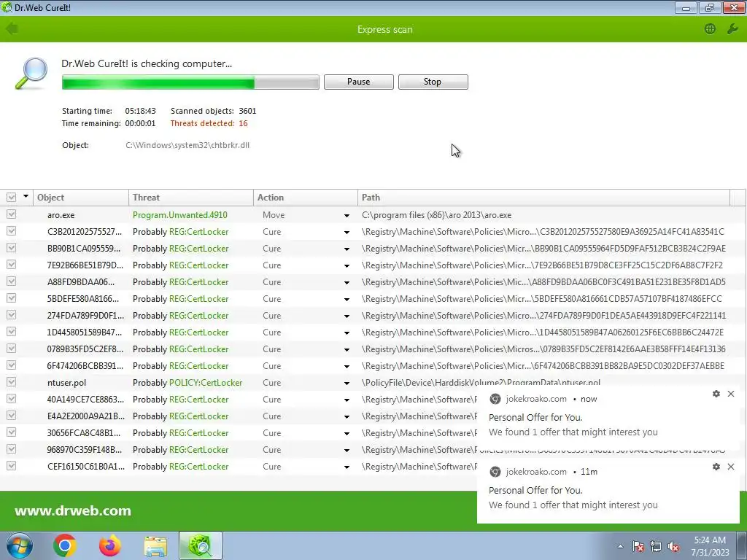Open settings gear of the 11m notification
The width and height of the screenshot is (747, 560).
pos(716,467)
